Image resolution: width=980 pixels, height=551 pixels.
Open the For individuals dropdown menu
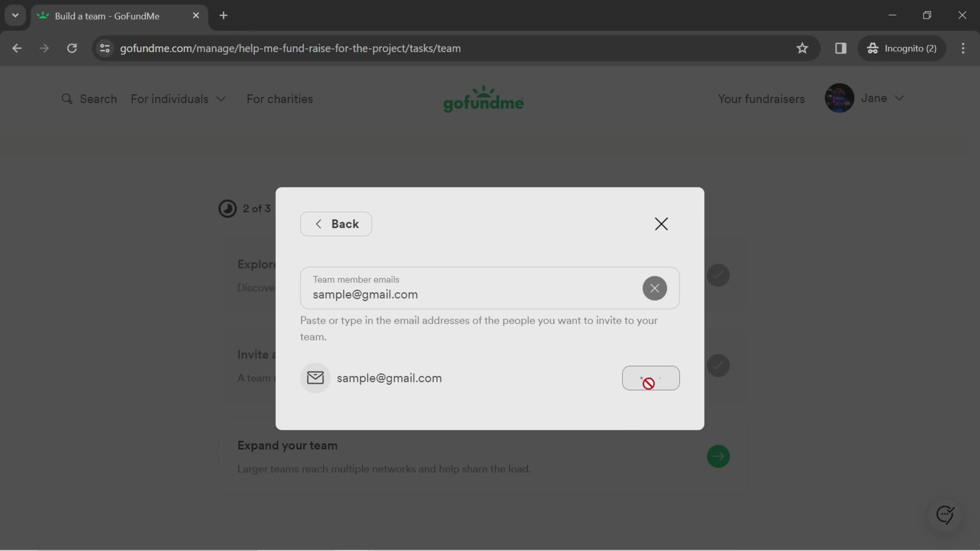(x=178, y=99)
